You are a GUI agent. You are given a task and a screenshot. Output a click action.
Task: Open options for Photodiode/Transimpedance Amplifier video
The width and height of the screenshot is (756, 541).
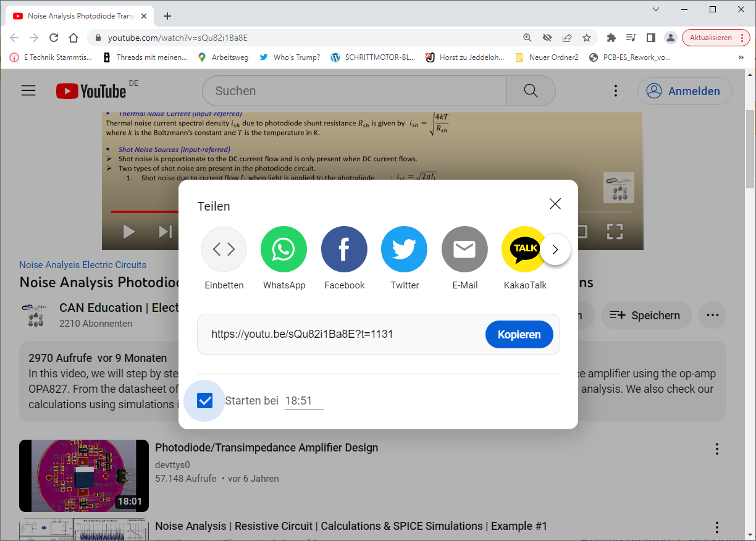pos(716,448)
